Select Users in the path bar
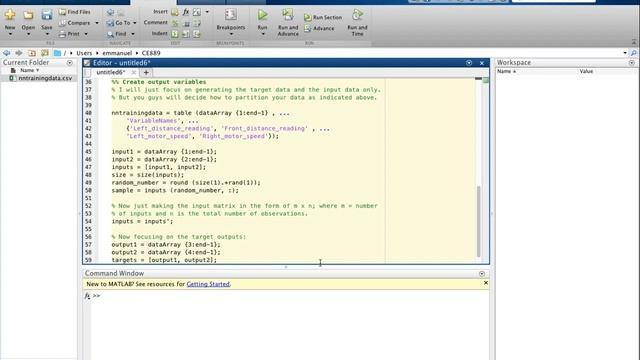This screenshot has width=640, height=360. click(84, 53)
